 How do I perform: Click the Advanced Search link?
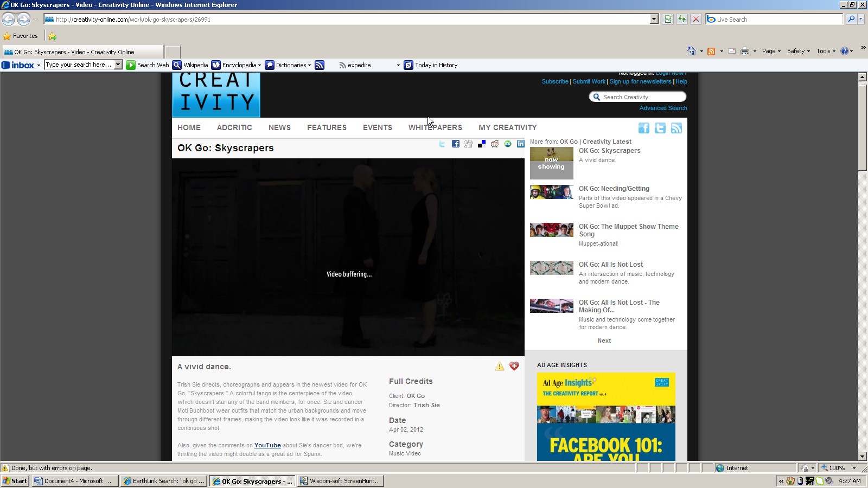[663, 108]
